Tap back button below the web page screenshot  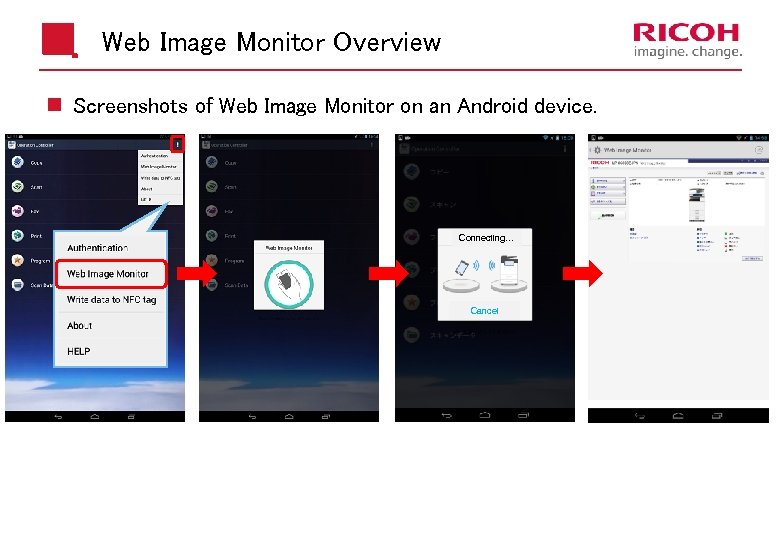point(640,416)
